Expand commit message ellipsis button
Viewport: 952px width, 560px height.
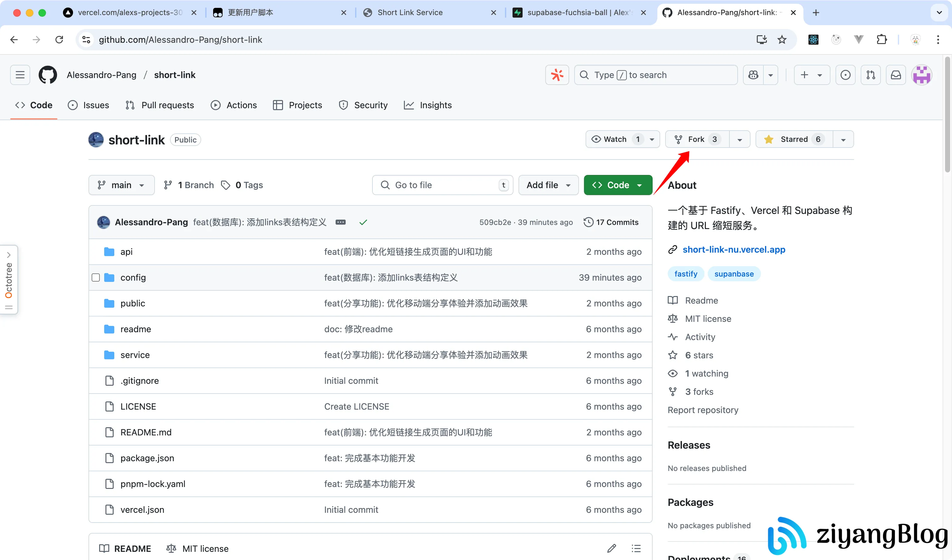click(x=340, y=222)
